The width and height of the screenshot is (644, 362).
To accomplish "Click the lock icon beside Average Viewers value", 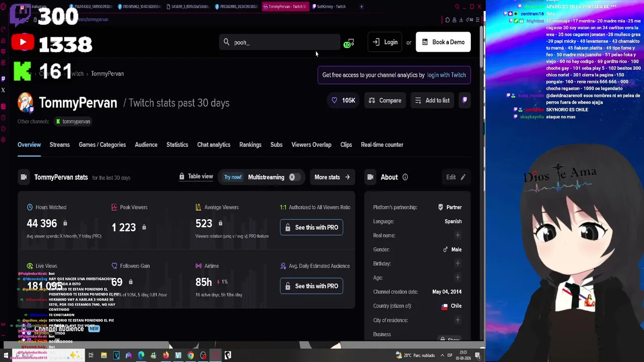I will (220, 223).
